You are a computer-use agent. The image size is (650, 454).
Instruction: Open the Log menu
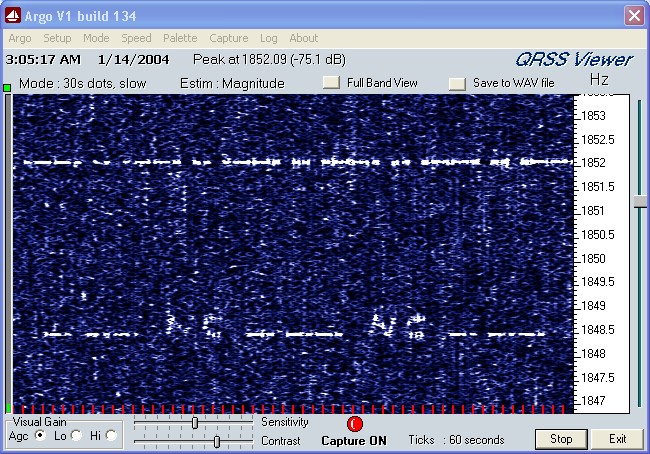(x=269, y=38)
